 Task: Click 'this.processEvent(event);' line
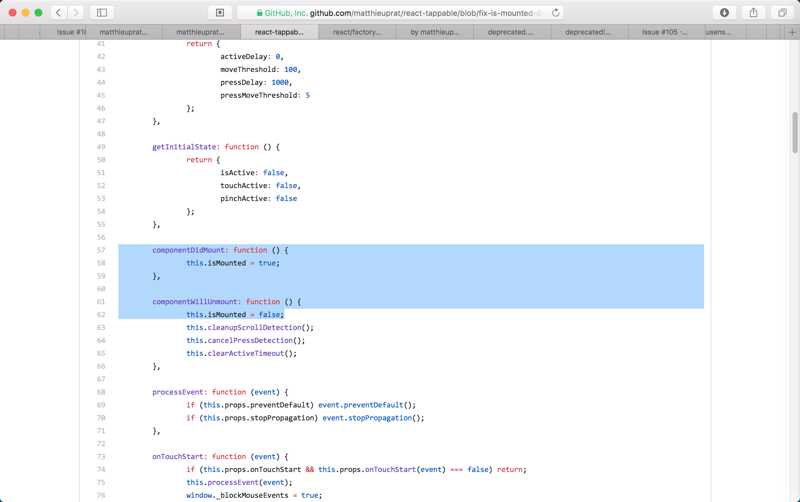pyautogui.click(x=239, y=483)
